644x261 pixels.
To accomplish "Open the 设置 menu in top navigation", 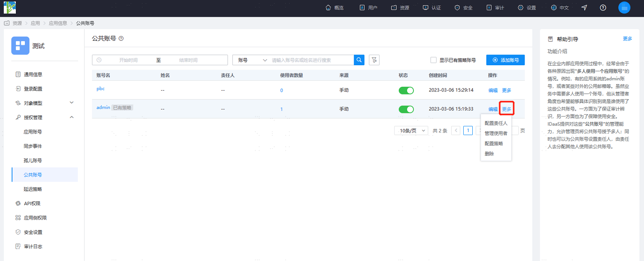I will click(527, 8).
